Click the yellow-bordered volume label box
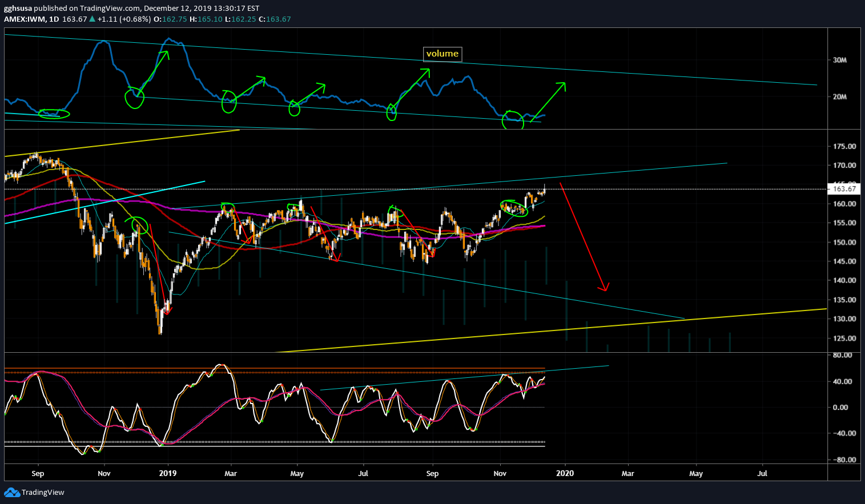Image resolution: width=865 pixels, height=504 pixels. pyautogui.click(x=442, y=54)
